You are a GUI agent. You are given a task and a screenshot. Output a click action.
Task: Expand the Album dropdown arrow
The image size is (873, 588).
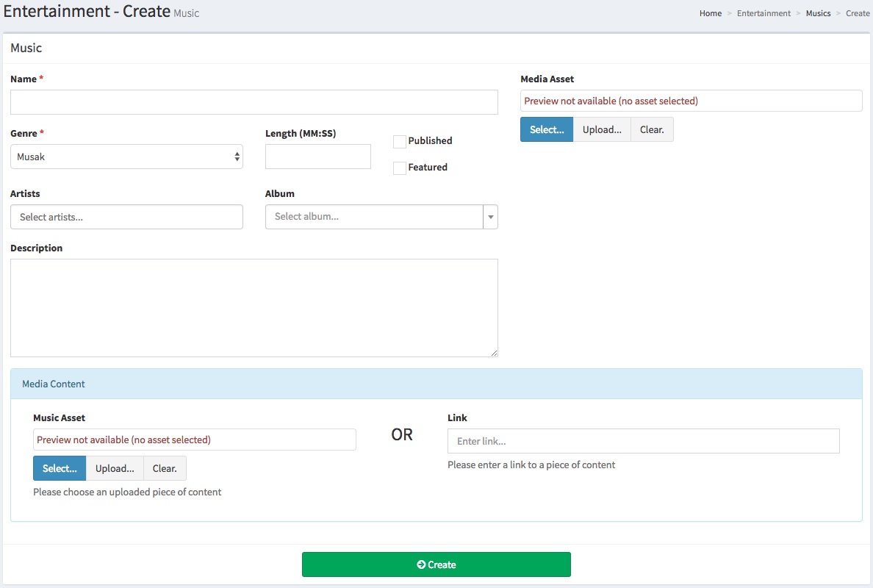(x=490, y=217)
